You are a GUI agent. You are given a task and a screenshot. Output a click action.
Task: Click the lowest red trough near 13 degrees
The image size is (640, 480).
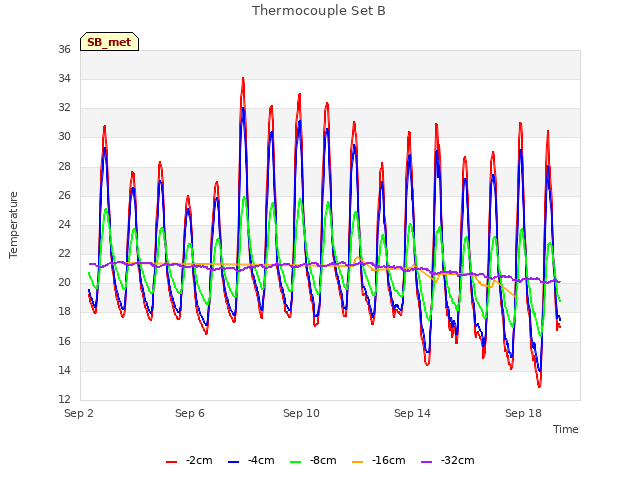coord(539,385)
